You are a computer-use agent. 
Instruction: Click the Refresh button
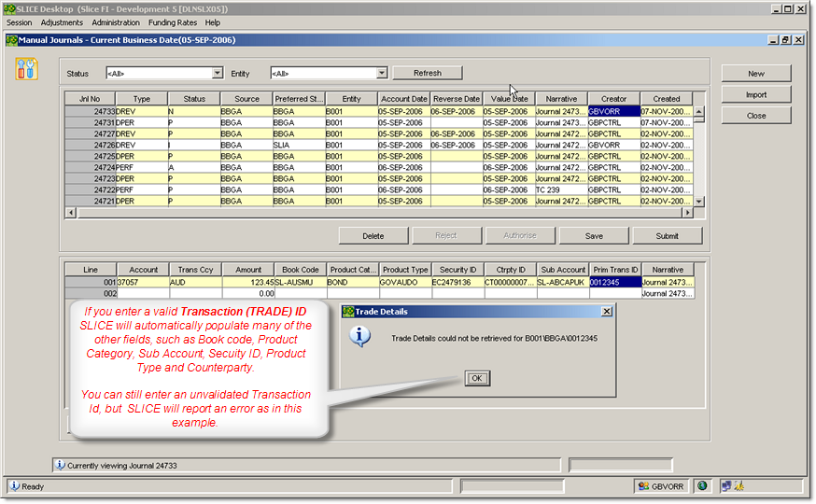(x=427, y=73)
